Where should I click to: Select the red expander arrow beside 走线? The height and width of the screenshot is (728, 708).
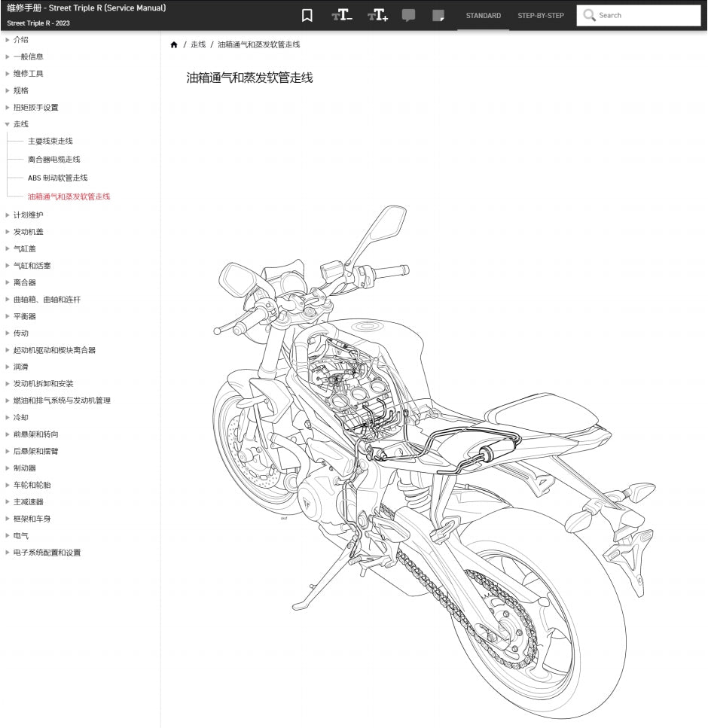click(8, 123)
